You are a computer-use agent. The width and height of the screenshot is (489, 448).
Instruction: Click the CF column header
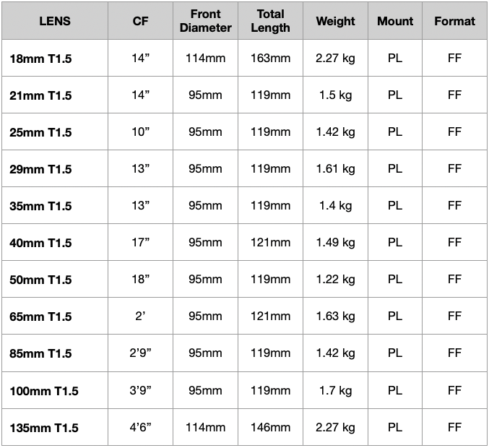pos(140,21)
